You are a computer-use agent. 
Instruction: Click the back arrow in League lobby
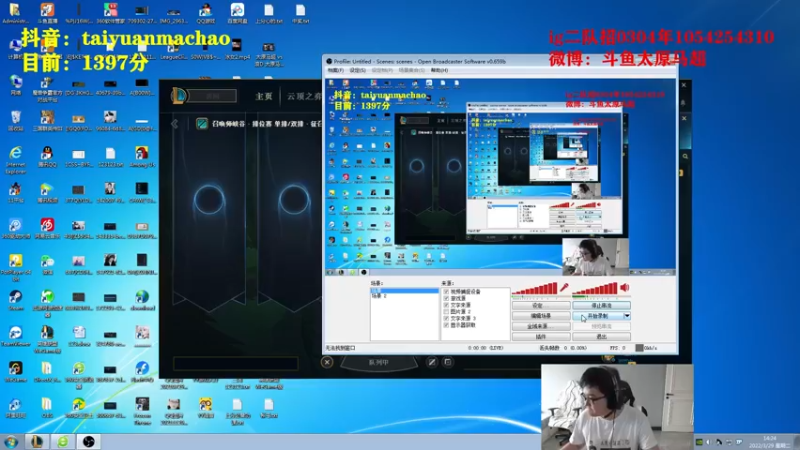174,124
